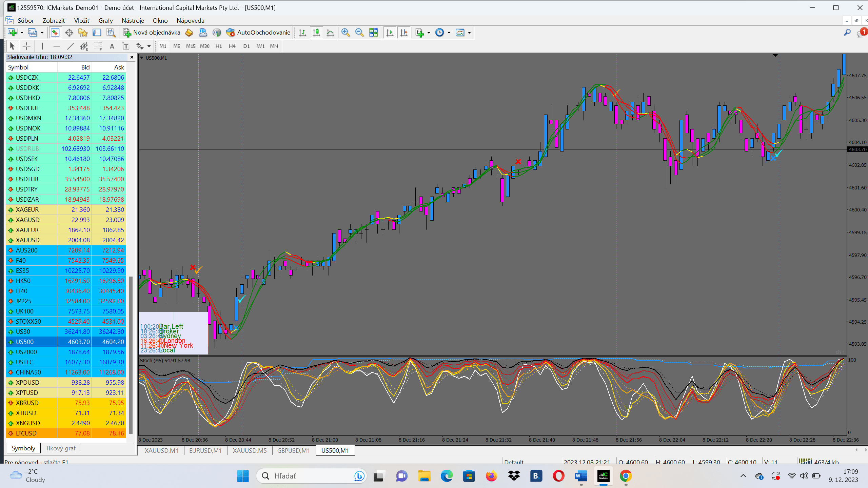Switch to line chart display
The height and width of the screenshot is (488, 868).
[330, 33]
